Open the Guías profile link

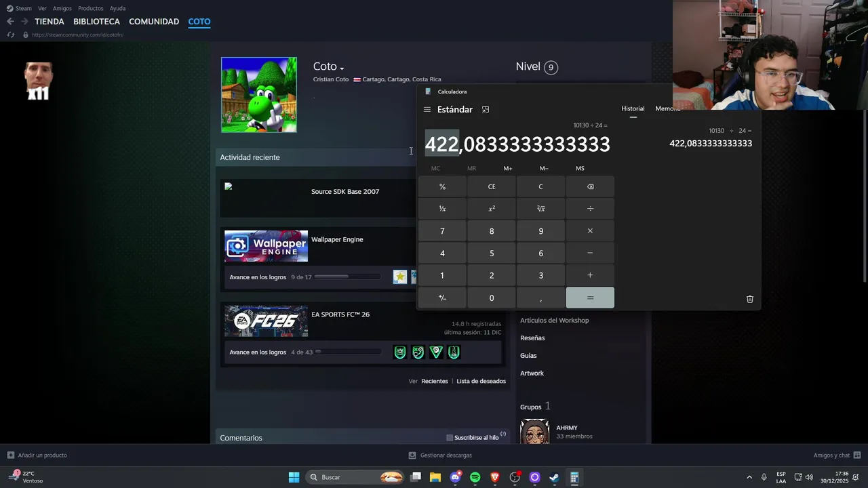(x=528, y=355)
